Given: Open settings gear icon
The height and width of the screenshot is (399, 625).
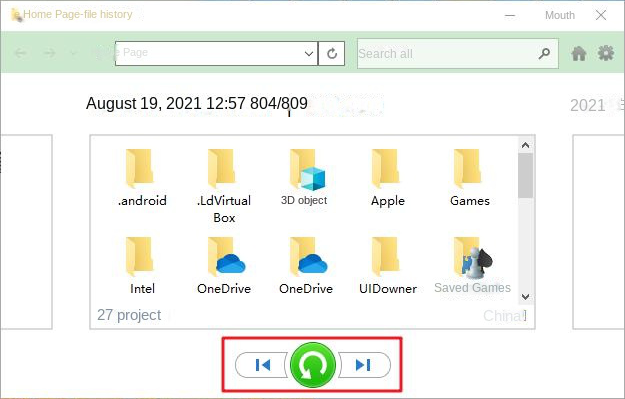Looking at the screenshot, I should click(606, 53).
